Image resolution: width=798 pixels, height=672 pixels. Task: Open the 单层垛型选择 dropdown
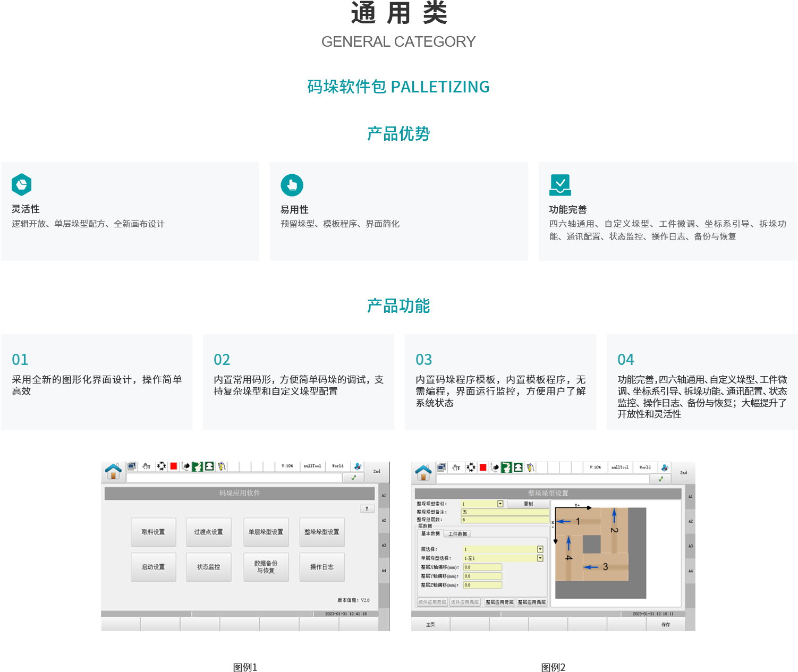(540, 558)
